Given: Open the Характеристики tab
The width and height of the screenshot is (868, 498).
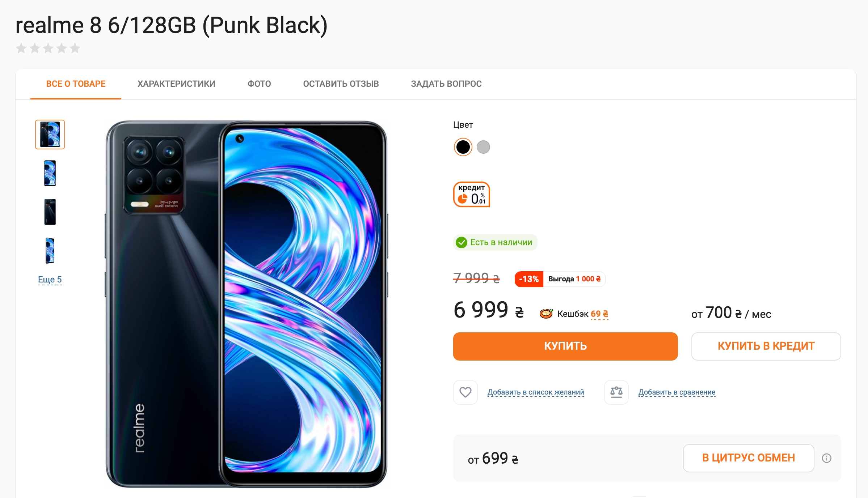Looking at the screenshot, I should 176,84.
